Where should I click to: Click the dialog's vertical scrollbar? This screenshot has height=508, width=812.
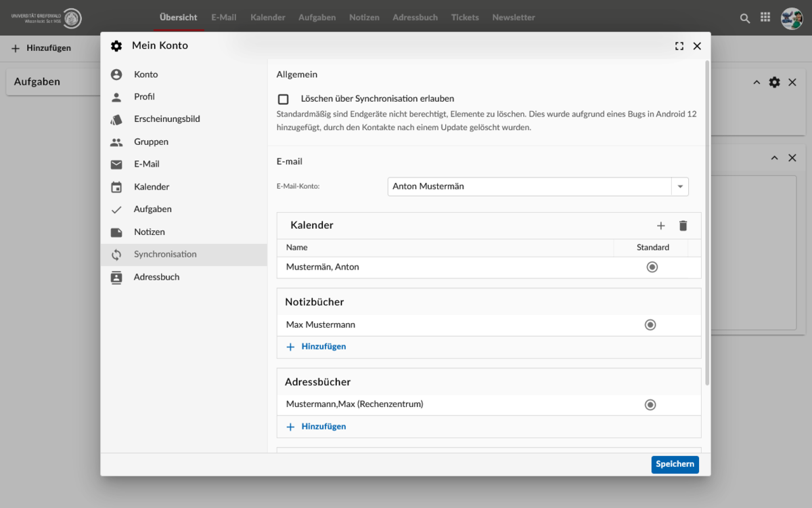(707, 224)
